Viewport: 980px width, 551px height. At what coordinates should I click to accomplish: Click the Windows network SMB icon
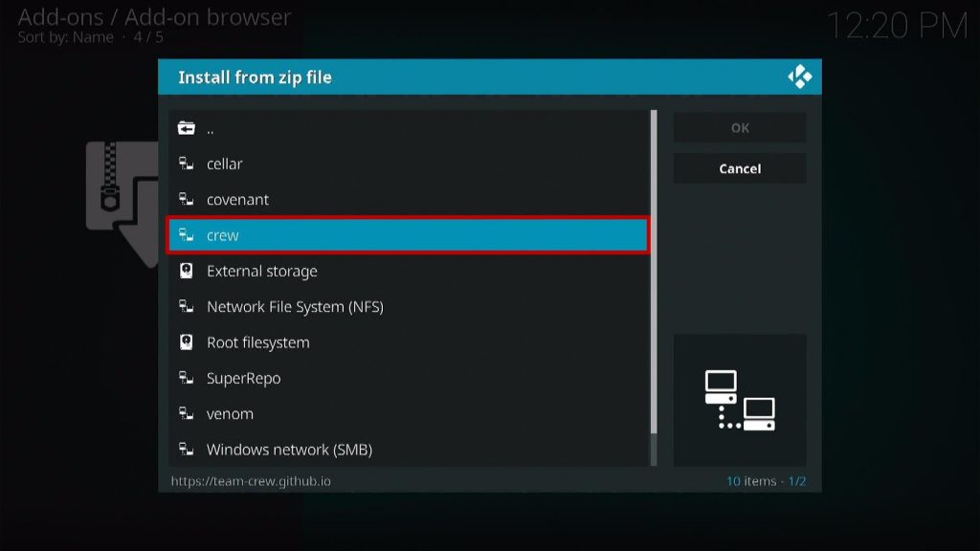point(187,449)
